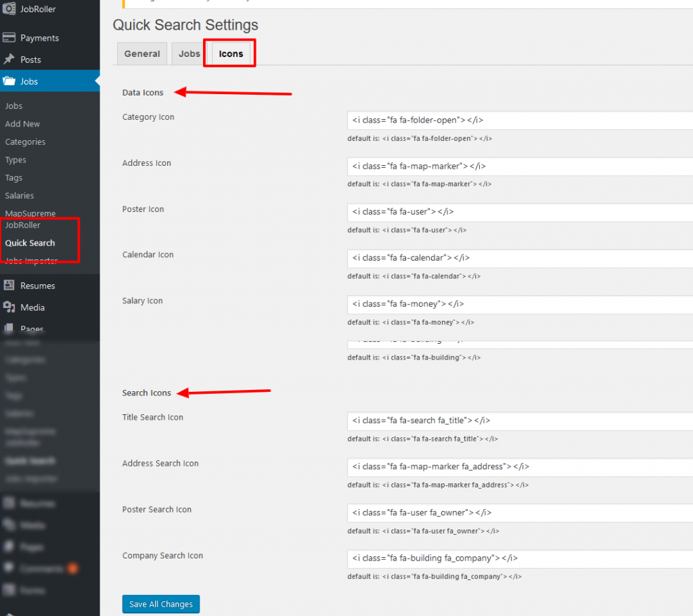Click the Save All Changes button

(x=161, y=604)
